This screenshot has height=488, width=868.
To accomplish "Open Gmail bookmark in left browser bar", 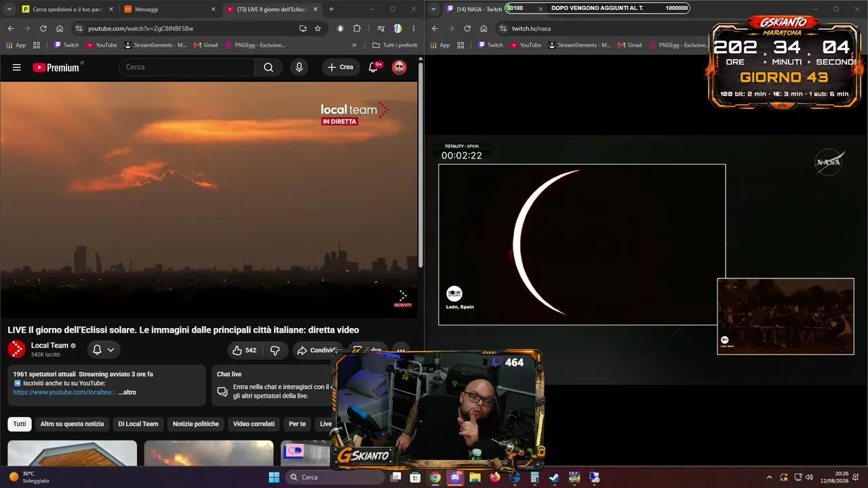I will pos(205,45).
